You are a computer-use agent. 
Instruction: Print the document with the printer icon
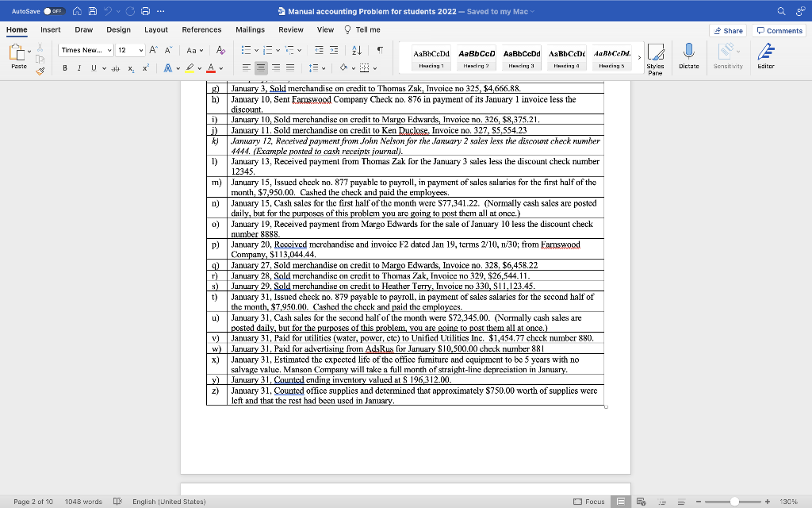tap(146, 11)
